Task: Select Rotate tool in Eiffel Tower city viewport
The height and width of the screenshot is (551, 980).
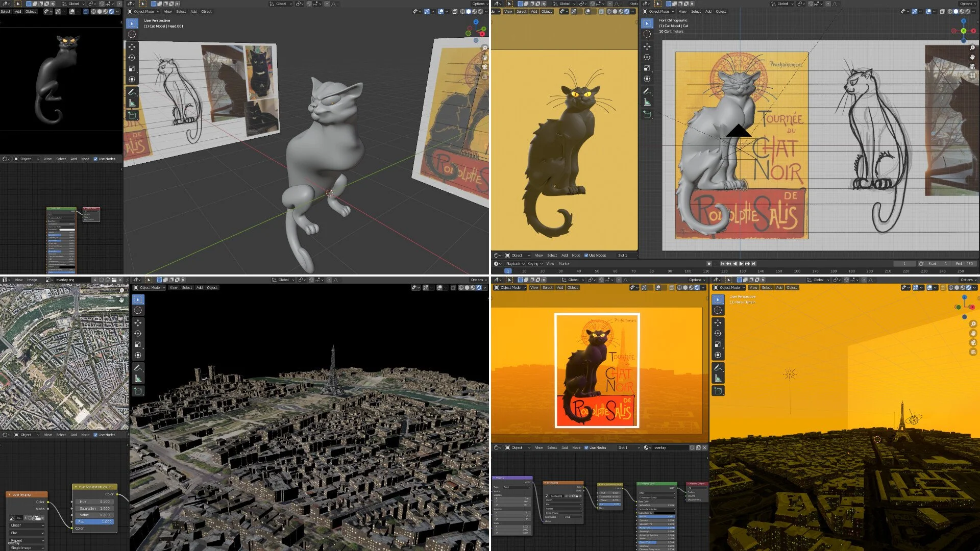Action: click(138, 334)
